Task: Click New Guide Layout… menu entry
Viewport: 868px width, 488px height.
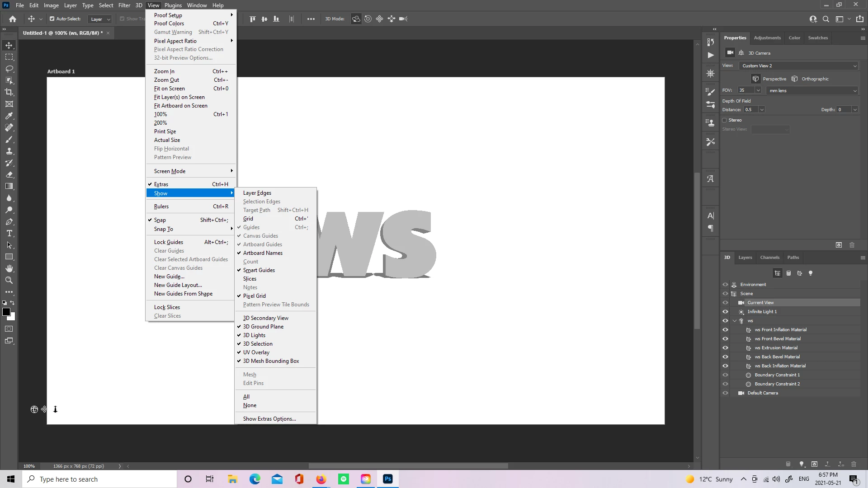Action: 178,285
